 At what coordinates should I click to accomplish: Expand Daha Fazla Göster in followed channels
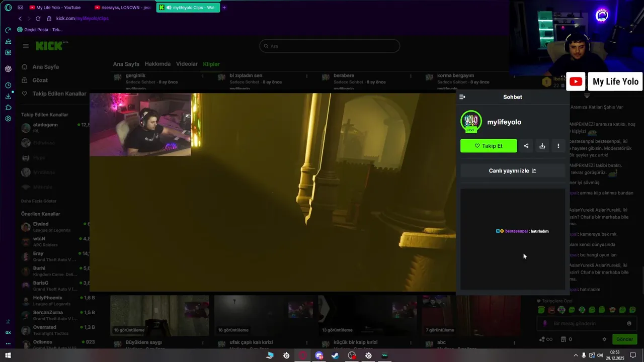coord(39,201)
